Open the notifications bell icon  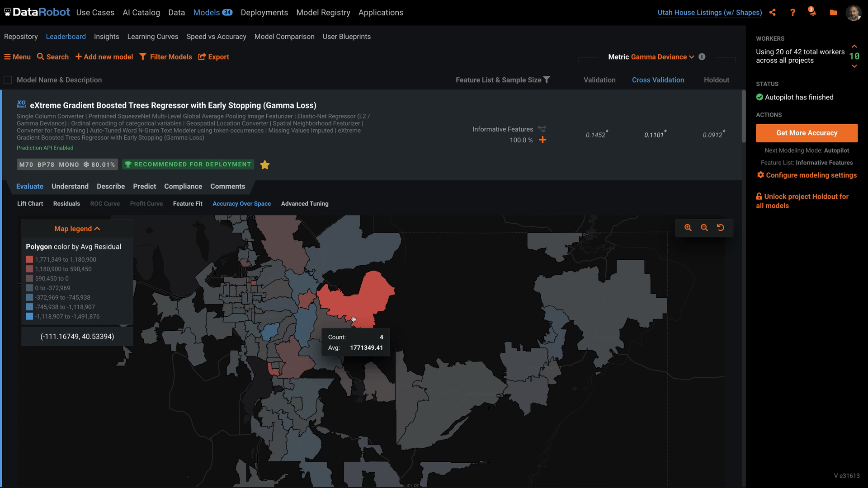812,12
